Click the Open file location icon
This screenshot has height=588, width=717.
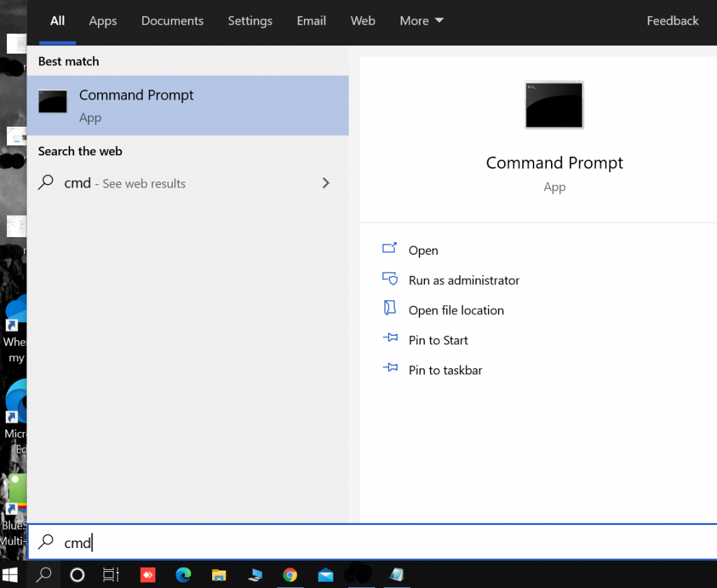[x=389, y=308]
